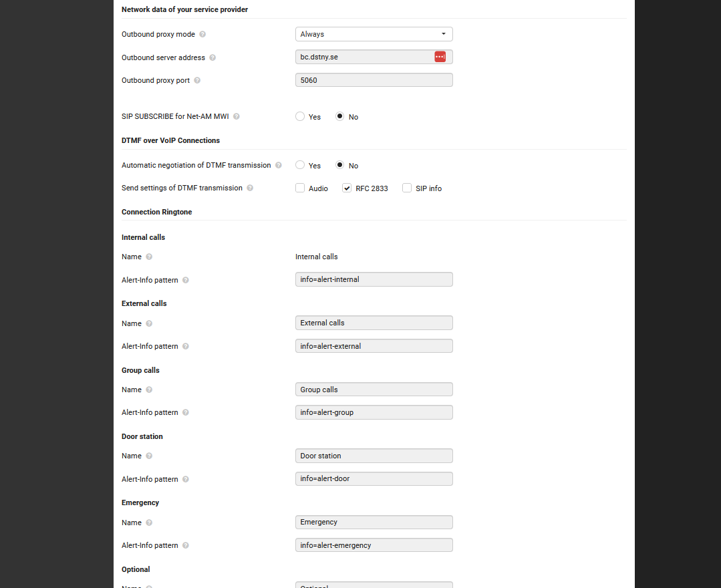
Task: Click the External calls Name field
Action: (x=374, y=323)
